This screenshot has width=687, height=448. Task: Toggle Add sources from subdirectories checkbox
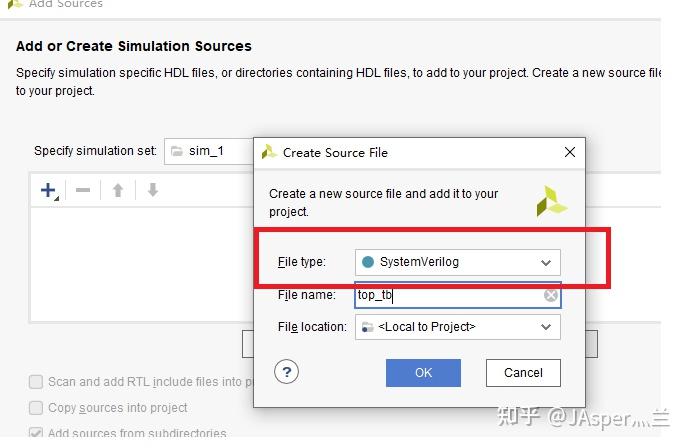point(37,434)
